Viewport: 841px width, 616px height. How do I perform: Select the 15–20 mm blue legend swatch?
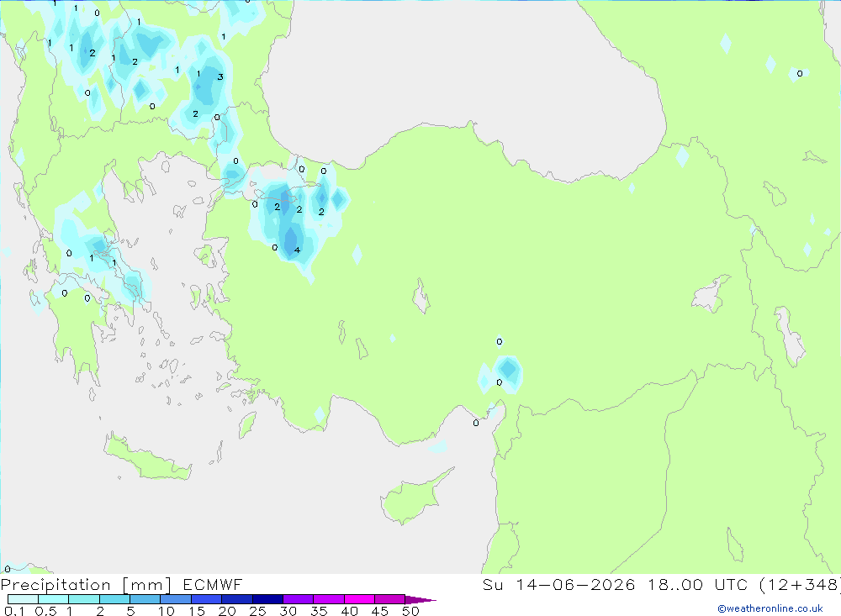click(206, 599)
